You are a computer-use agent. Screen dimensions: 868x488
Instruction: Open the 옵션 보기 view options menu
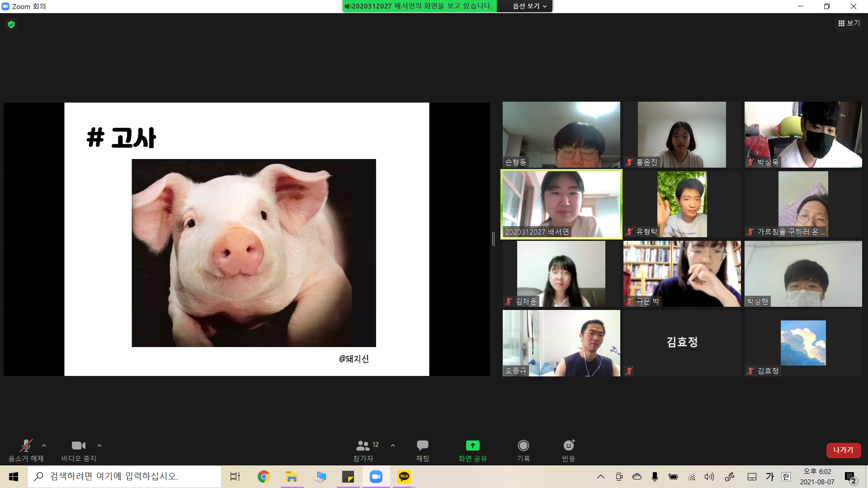pyautogui.click(x=529, y=6)
